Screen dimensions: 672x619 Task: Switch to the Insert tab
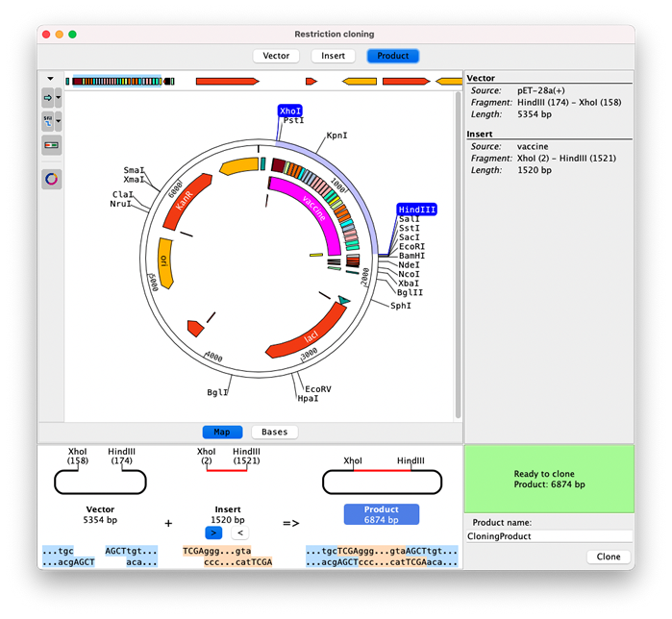[x=333, y=56]
